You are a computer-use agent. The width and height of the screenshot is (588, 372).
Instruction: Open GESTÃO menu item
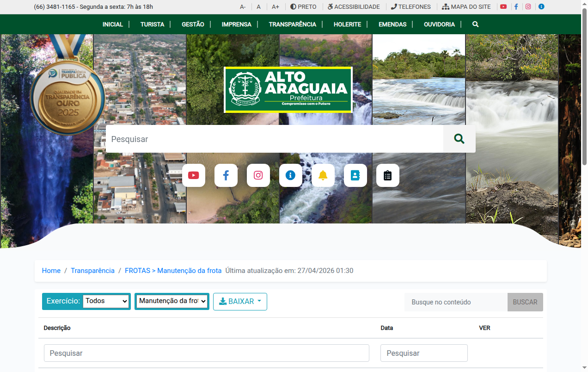point(193,24)
